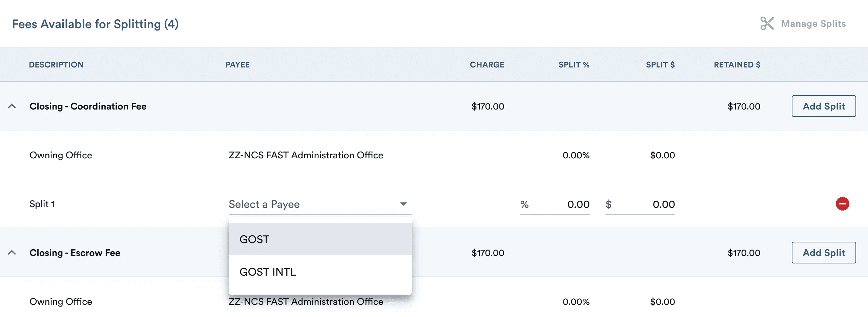The image size is (868, 317).
Task: Choose GOST from the payee list
Action: (319, 239)
